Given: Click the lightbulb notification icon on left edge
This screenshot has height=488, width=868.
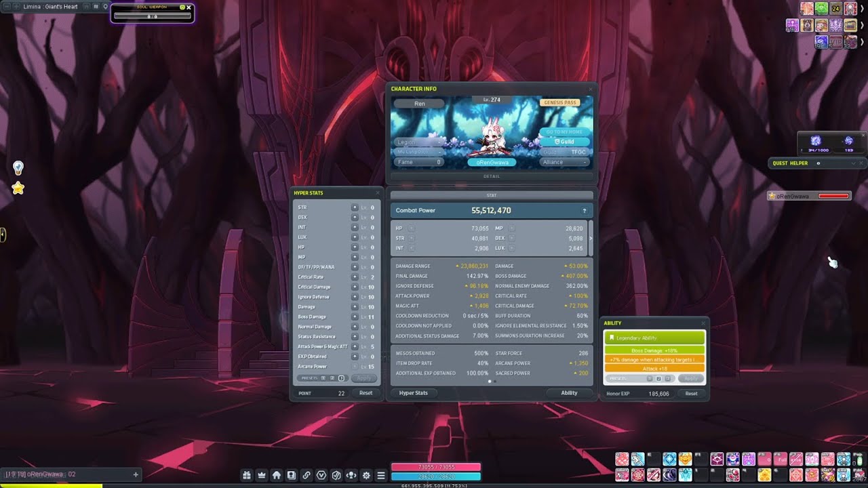Looking at the screenshot, I should (18, 167).
